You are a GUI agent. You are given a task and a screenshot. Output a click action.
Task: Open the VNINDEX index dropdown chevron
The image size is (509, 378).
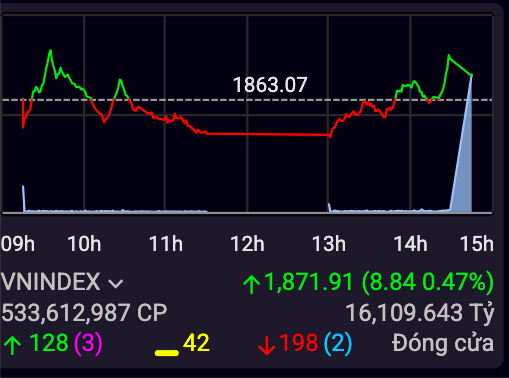(x=116, y=284)
